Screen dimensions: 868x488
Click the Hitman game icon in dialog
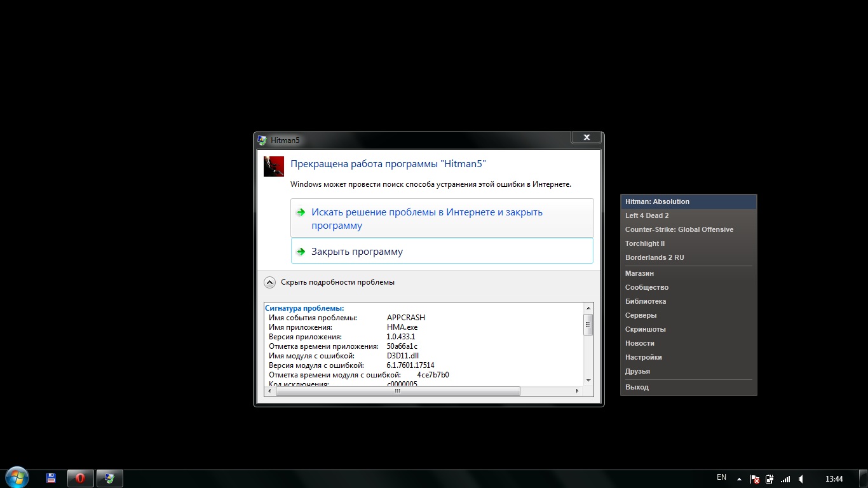(274, 166)
